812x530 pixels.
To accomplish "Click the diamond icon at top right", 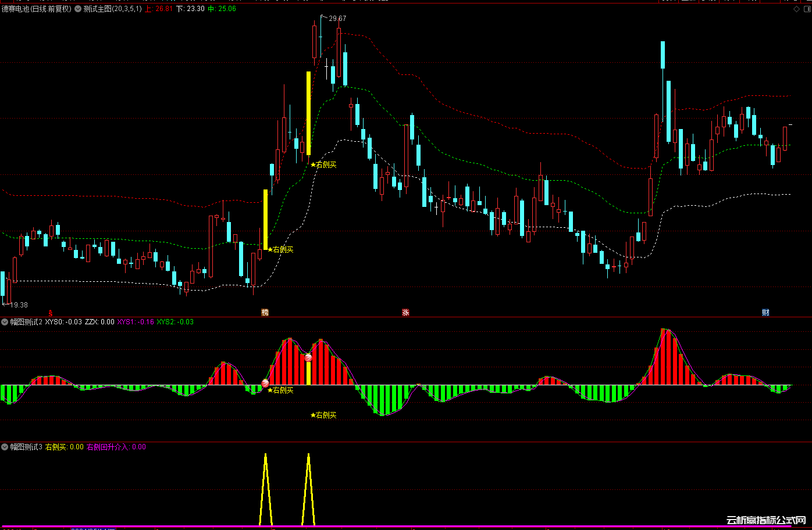I will [x=796, y=9].
